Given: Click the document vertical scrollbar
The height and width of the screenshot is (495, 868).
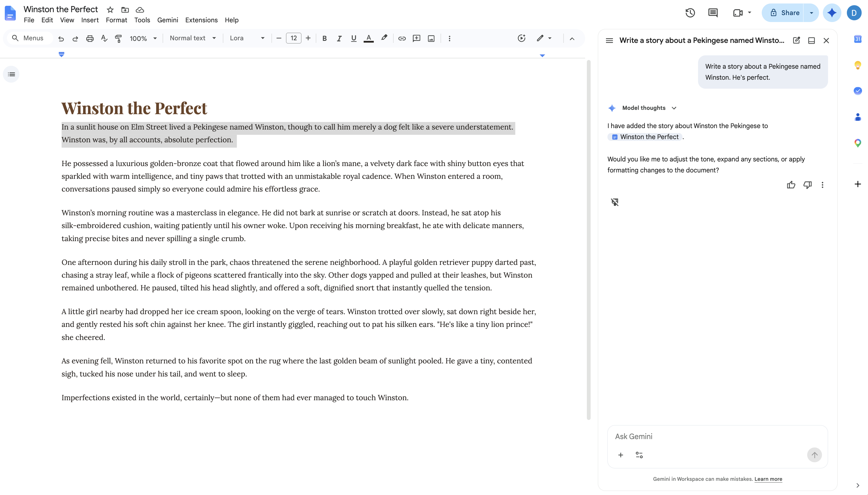Looking at the screenshot, I should tap(589, 240).
